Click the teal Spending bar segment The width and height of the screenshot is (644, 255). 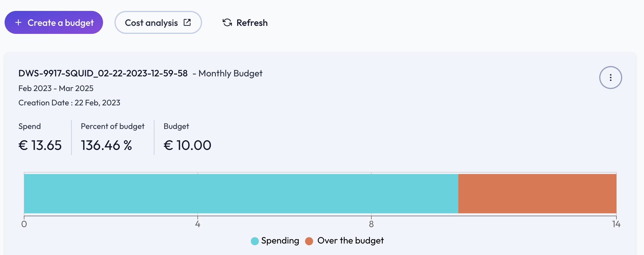click(x=241, y=194)
